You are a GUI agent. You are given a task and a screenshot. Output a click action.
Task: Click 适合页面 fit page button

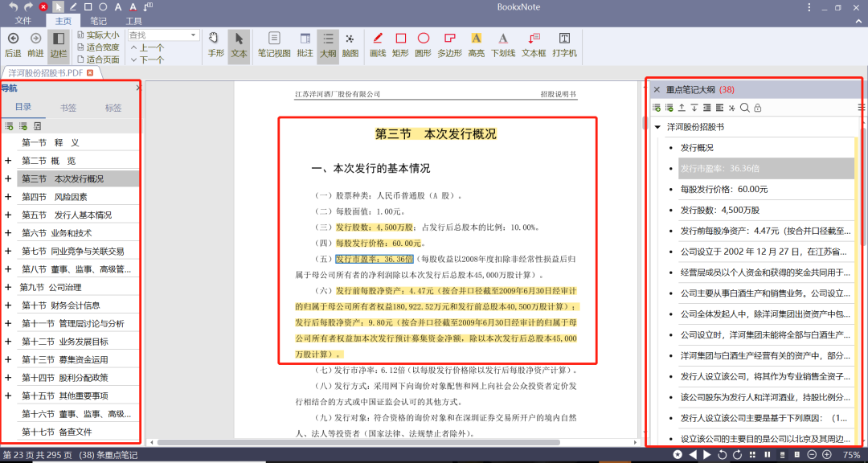click(98, 59)
